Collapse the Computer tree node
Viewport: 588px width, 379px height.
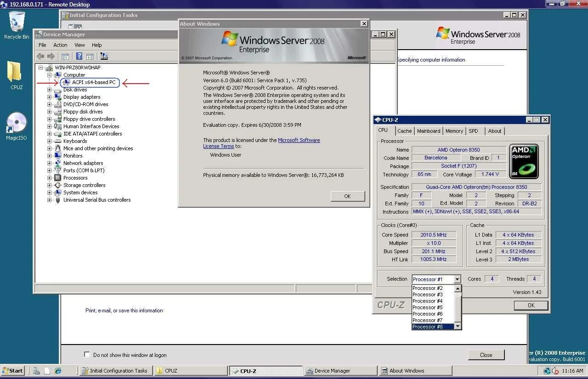coord(49,75)
